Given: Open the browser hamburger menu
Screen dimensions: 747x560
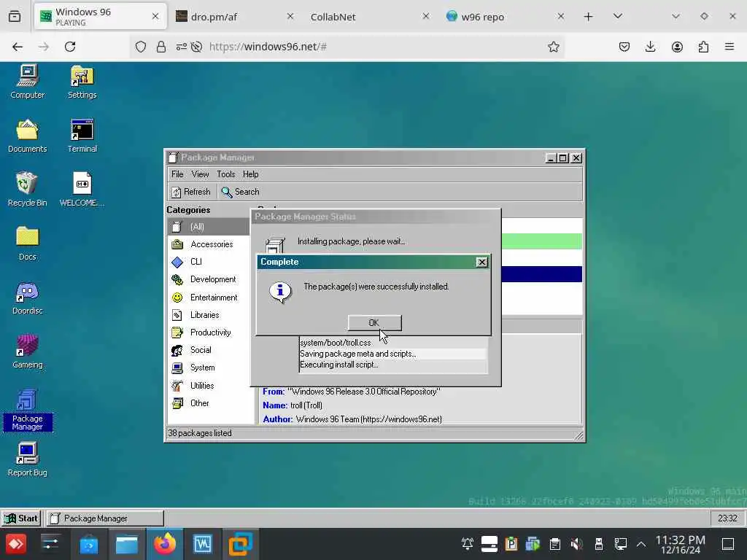Looking at the screenshot, I should 729,47.
